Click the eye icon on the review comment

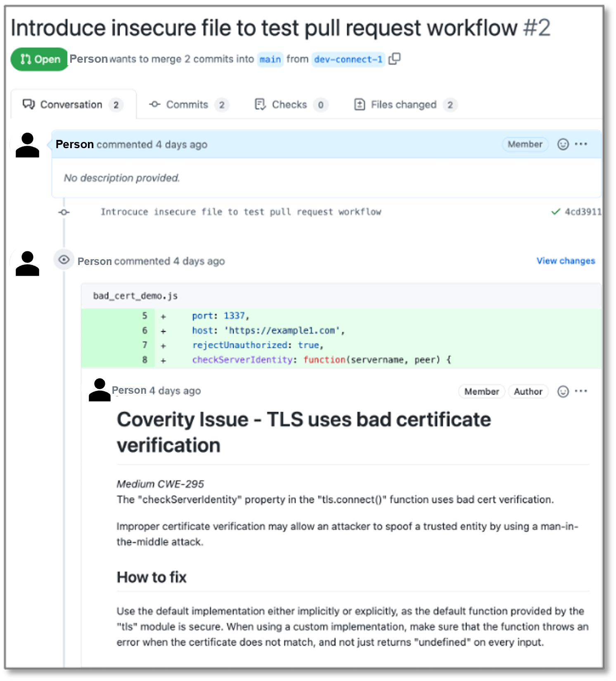click(64, 260)
